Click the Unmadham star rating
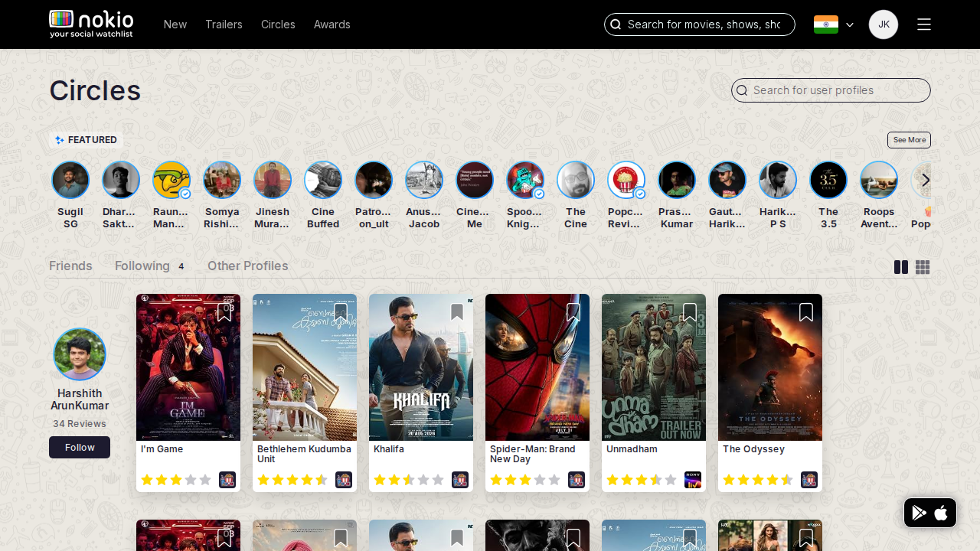980x551 pixels. [x=642, y=480]
